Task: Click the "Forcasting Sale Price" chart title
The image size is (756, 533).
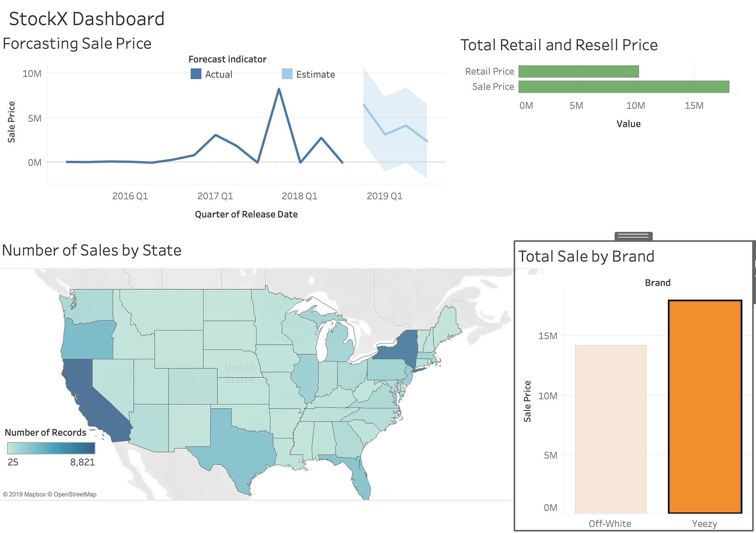Action: click(x=77, y=44)
